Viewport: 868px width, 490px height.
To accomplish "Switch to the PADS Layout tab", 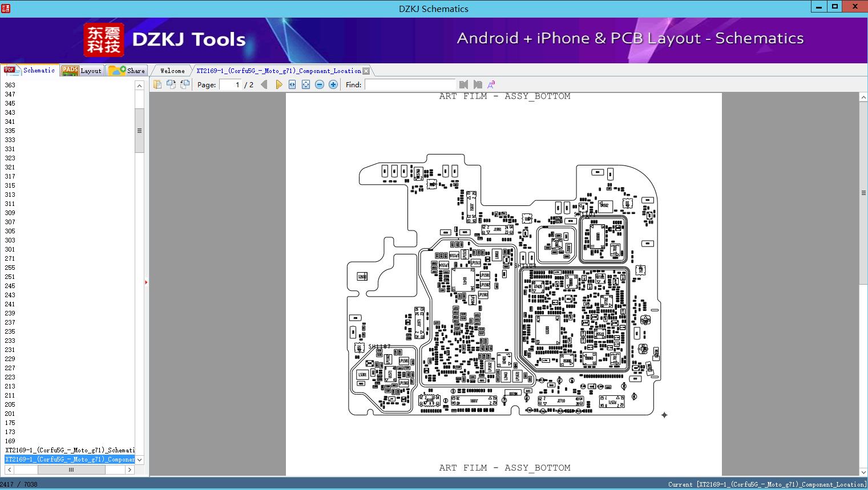I will [82, 71].
